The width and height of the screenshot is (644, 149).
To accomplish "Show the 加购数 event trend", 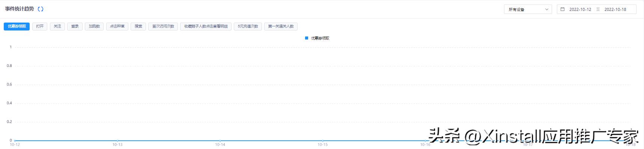I will point(94,26).
